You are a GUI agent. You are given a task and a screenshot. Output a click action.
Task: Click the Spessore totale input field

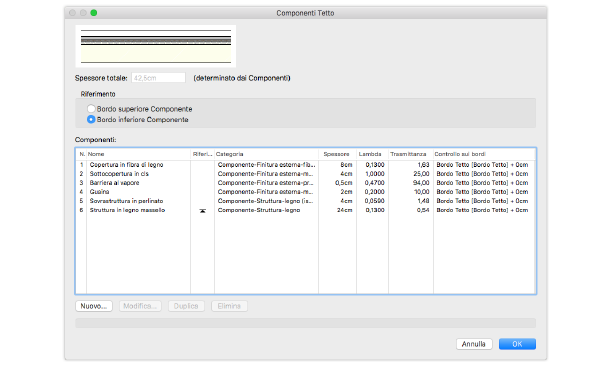pos(158,78)
